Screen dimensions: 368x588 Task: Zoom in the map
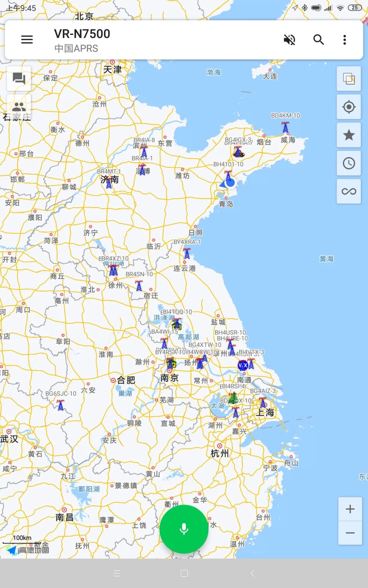point(350,509)
